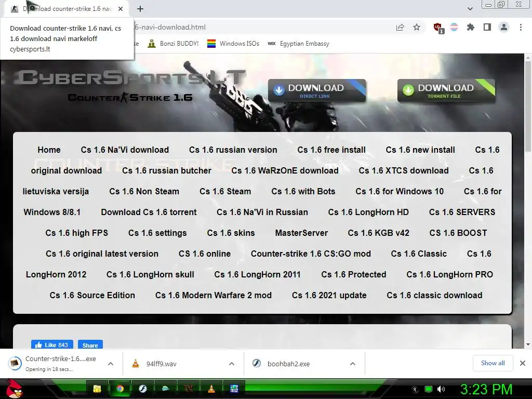Open Chrome profile avatar menu
Screen dimensions: 532x399
point(504,27)
